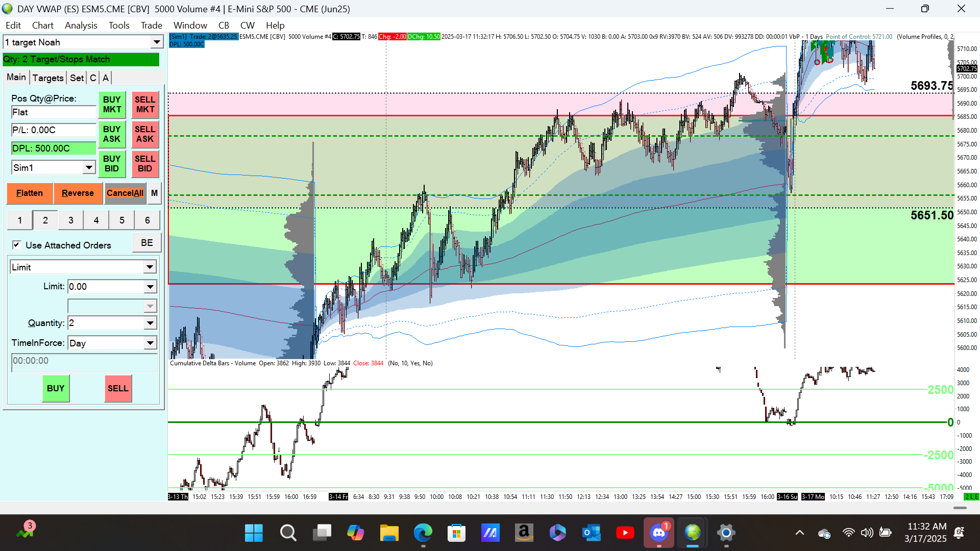Expand the TimeInForce Day dropdown
The width and height of the screenshot is (980, 551).
click(x=150, y=343)
